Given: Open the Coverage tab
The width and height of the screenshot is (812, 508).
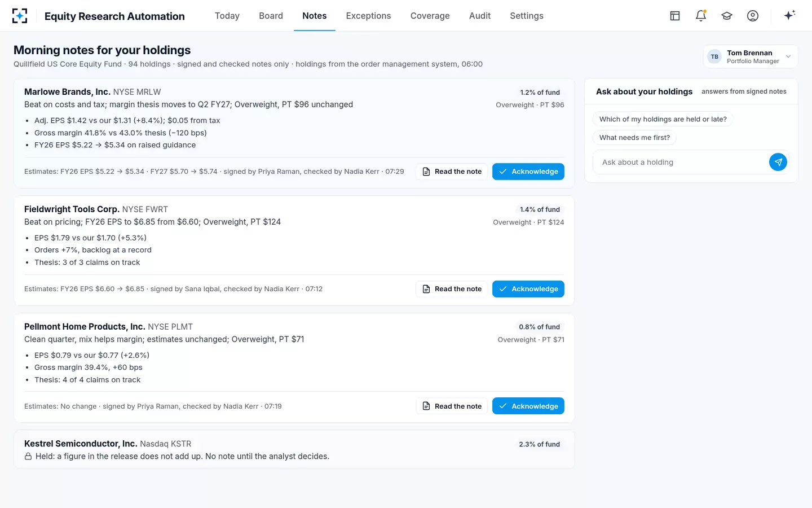Looking at the screenshot, I should point(430,16).
